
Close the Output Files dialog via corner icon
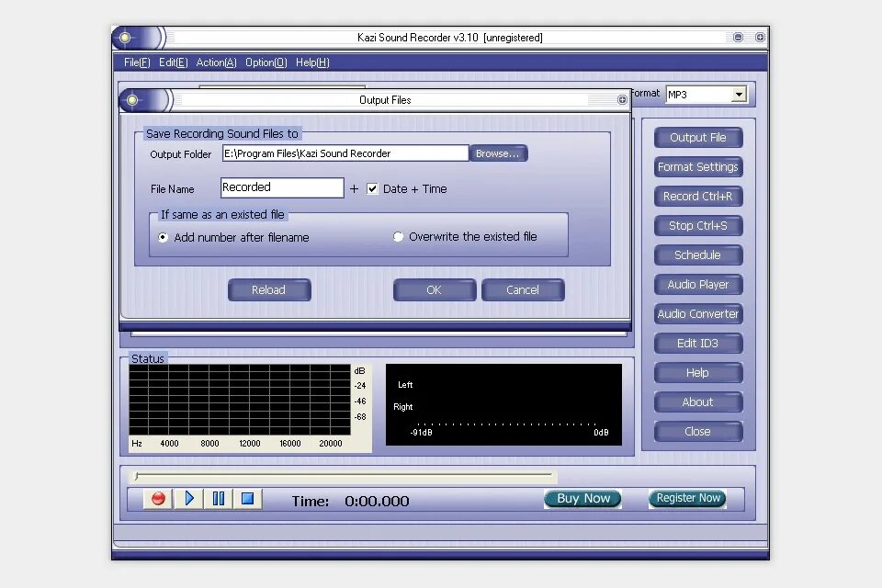click(622, 99)
